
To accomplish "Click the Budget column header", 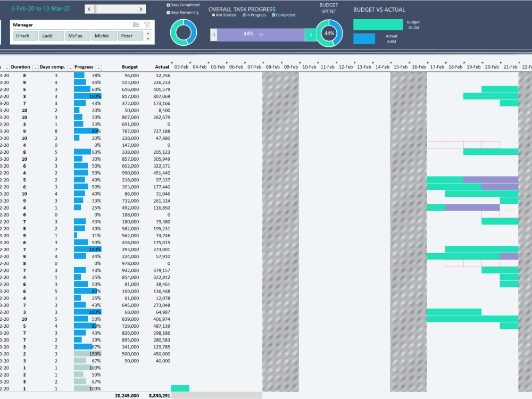I will pos(130,67).
